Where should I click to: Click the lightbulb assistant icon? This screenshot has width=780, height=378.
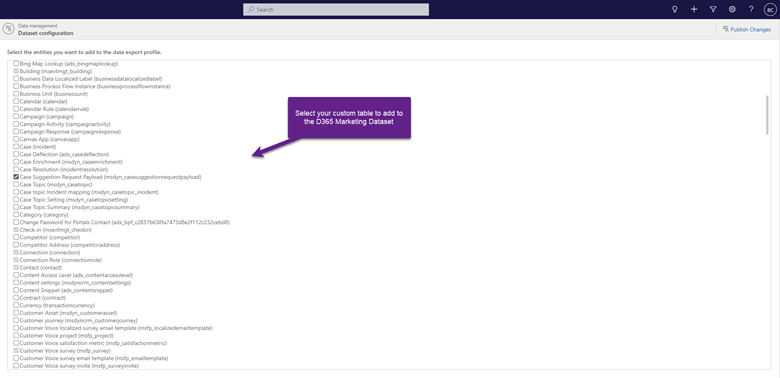[675, 9]
